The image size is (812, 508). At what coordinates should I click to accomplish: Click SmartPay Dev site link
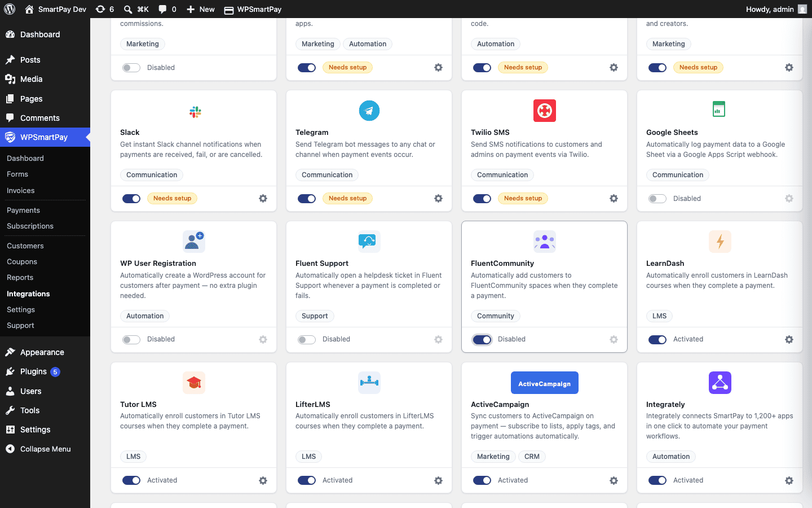click(55, 9)
